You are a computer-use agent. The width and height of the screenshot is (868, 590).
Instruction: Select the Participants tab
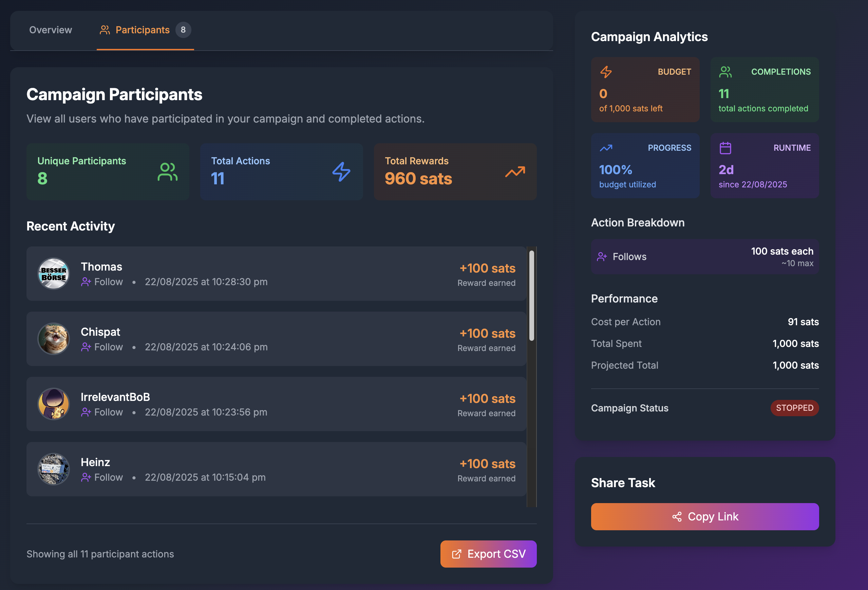(x=142, y=30)
